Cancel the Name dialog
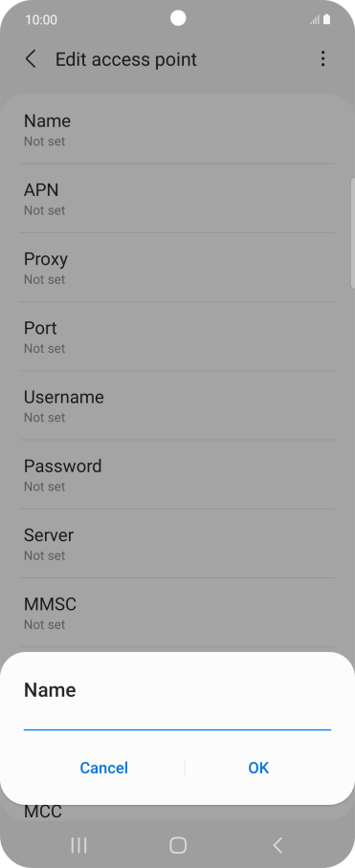The width and height of the screenshot is (355, 868). tap(103, 768)
